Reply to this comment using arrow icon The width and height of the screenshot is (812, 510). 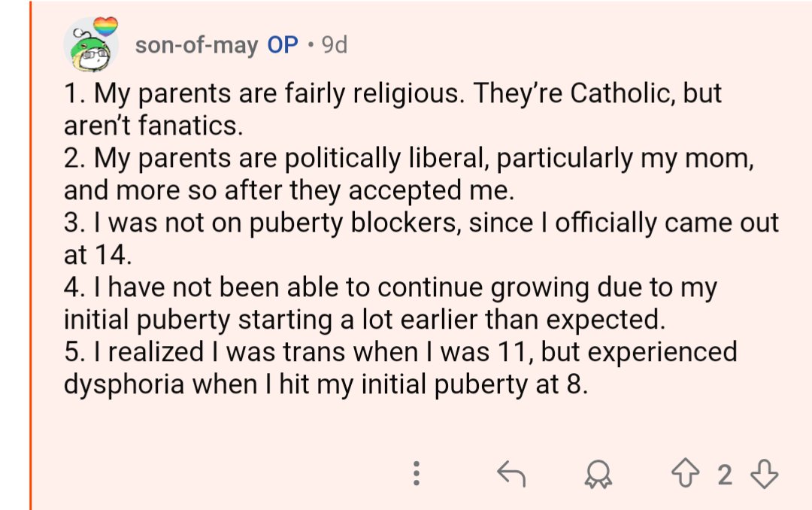[512, 474]
